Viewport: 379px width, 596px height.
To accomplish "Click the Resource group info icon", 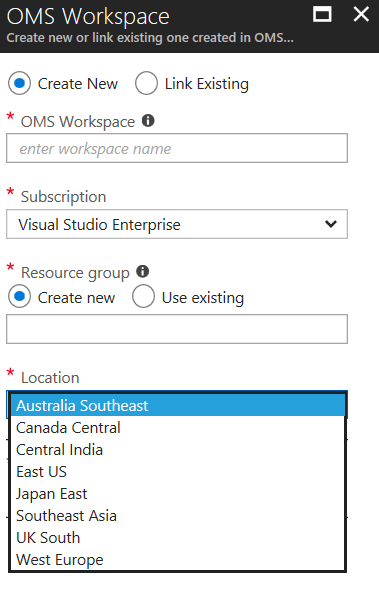I will 143,271.
